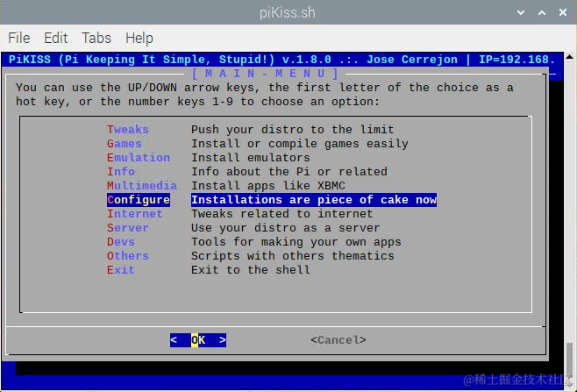Viewport: 577px width, 392px height.
Task: Click 'Tools for making your own apps' text
Action: pos(296,241)
